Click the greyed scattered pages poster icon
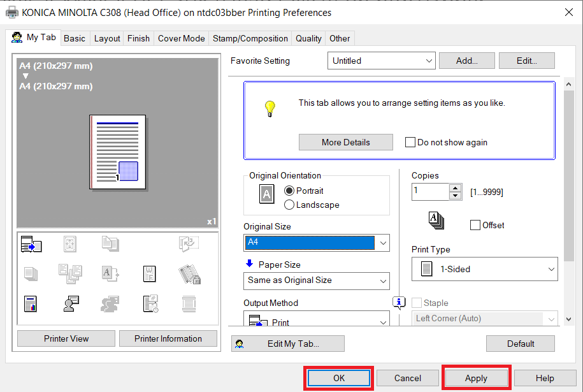The width and height of the screenshot is (583, 392). click(x=70, y=273)
